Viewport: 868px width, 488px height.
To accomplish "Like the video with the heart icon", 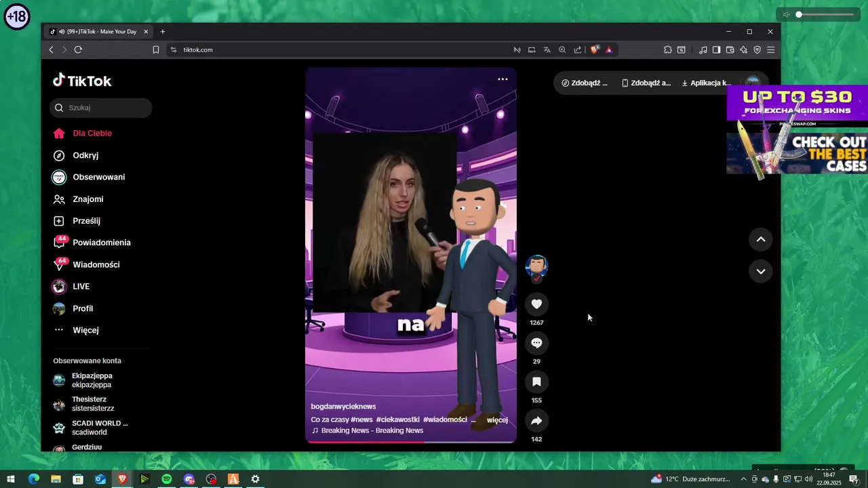I will click(x=536, y=304).
